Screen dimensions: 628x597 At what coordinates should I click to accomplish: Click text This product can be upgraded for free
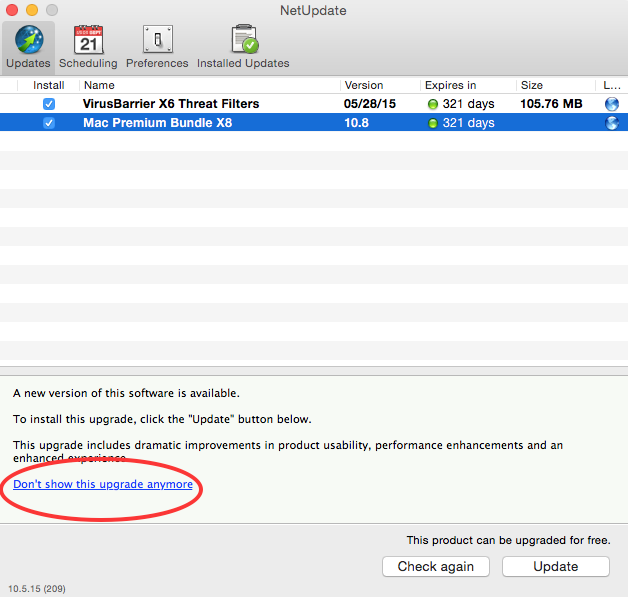click(x=509, y=540)
